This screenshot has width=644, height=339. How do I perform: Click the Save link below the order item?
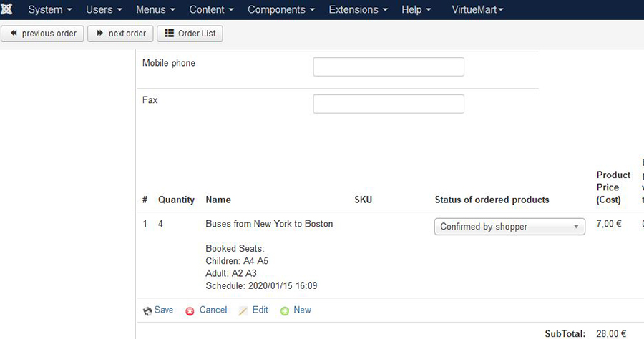point(163,310)
